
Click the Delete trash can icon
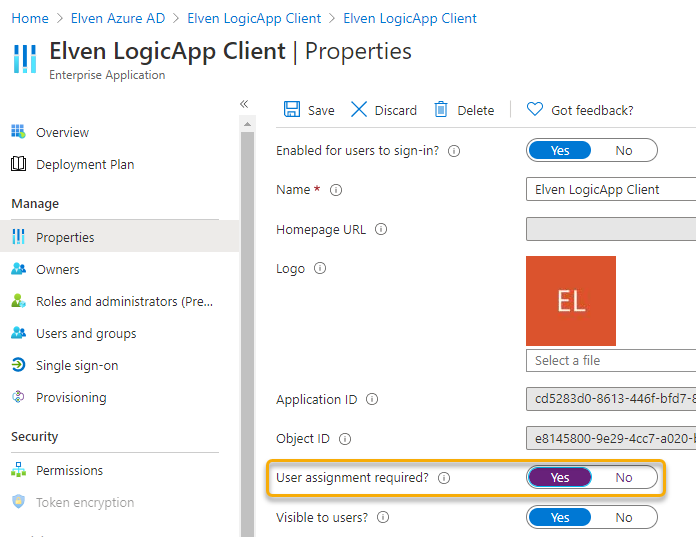coord(441,109)
